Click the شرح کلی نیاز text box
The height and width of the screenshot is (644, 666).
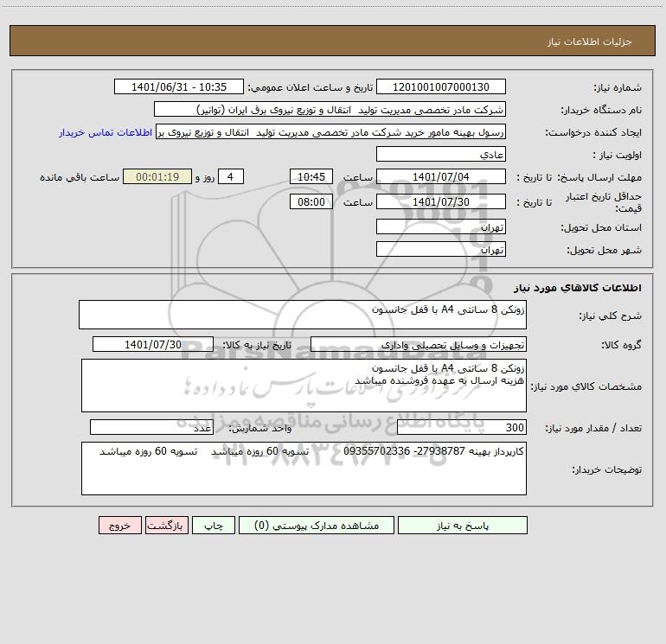pos(303,315)
